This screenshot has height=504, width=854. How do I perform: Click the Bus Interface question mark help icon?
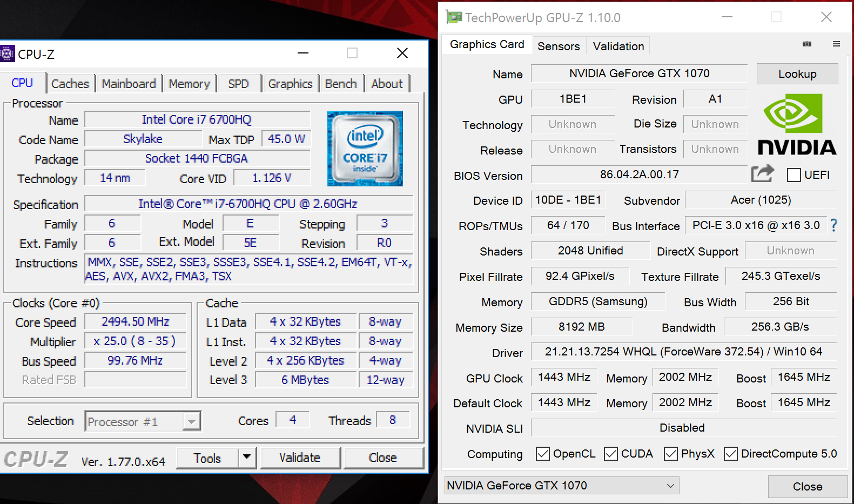click(x=834, y=225)
